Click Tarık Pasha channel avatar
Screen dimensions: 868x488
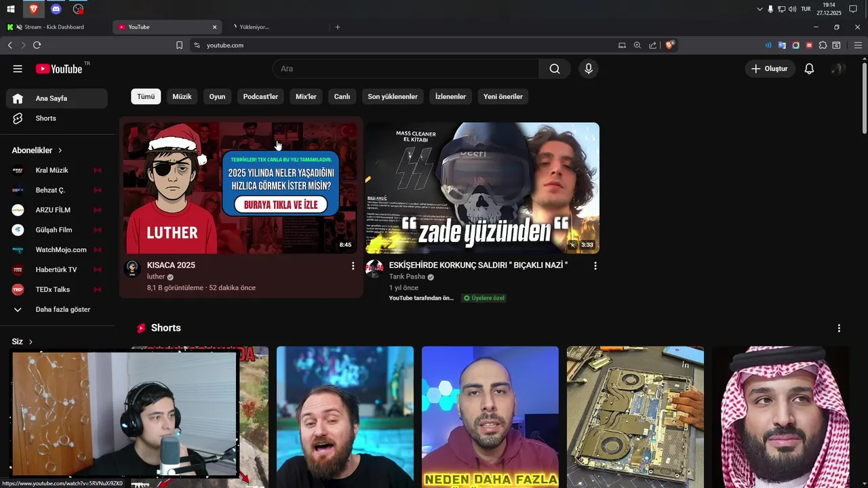click(374, 268)
